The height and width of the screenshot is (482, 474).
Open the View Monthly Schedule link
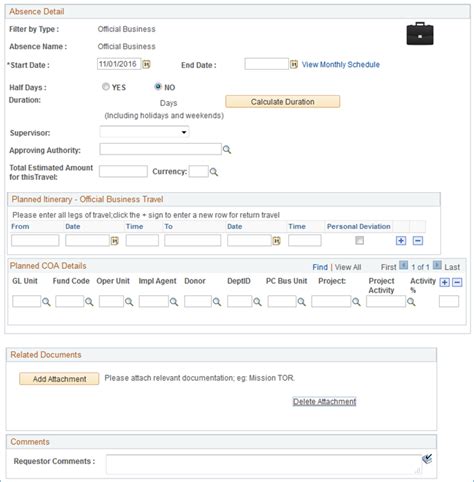point(341,65)
